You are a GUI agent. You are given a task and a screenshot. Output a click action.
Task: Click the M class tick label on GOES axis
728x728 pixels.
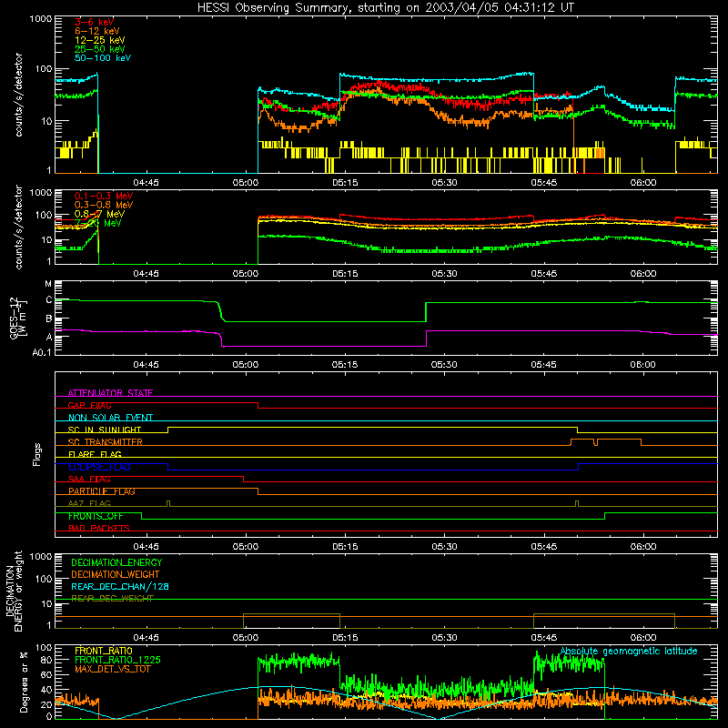[48, 284]
